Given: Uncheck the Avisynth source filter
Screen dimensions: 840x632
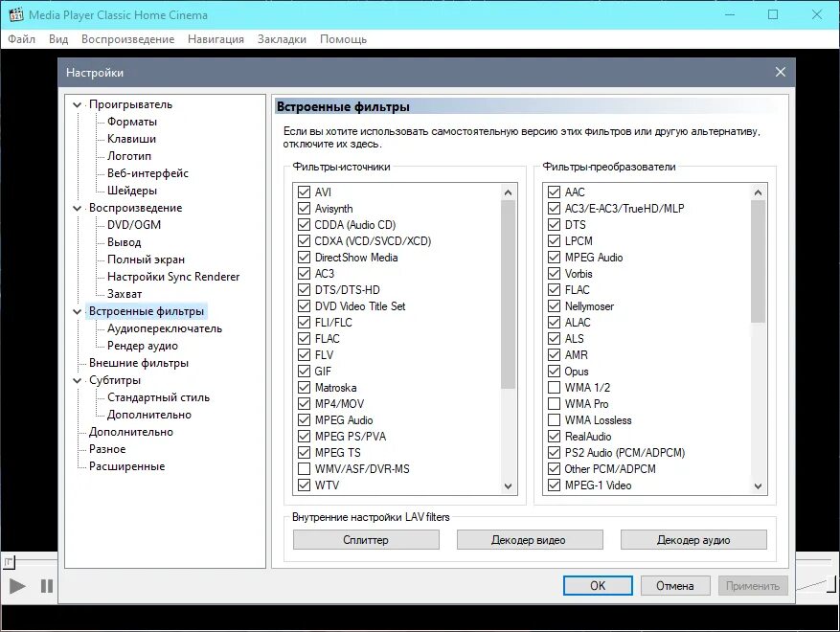Looking at the screenshot, I should coord(304,209).
